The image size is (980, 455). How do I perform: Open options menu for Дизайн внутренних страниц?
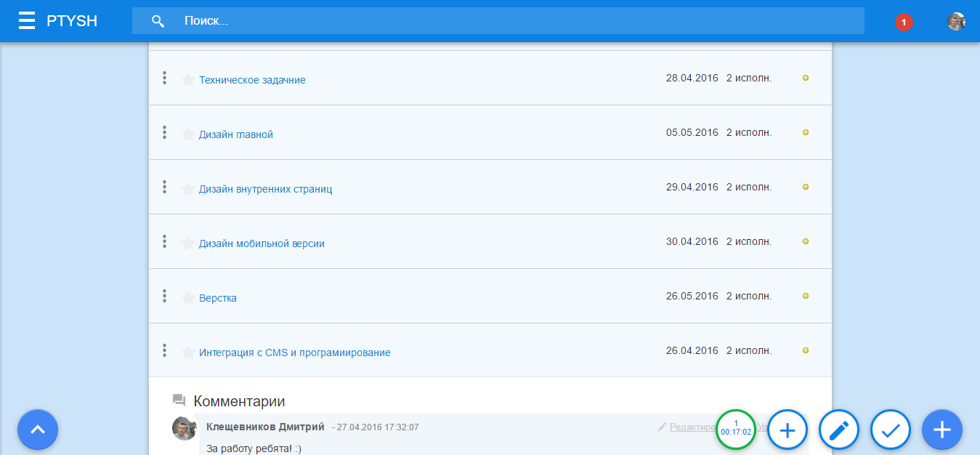click(165, 187)
